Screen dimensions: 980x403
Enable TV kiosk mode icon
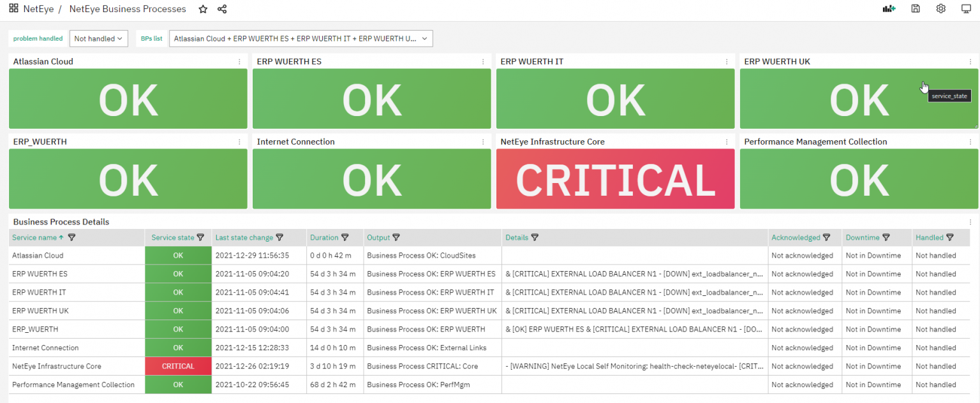[x=965, y=9]
